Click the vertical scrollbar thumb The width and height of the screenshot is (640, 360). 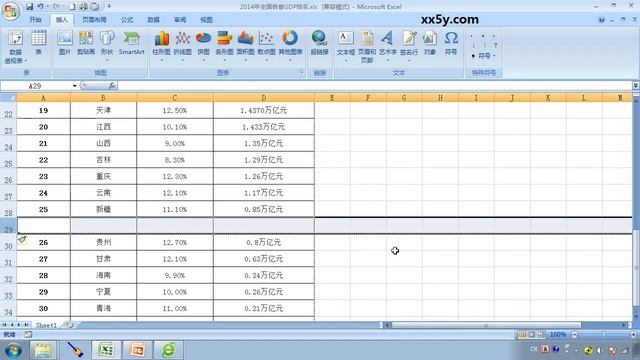coord(636,269)
